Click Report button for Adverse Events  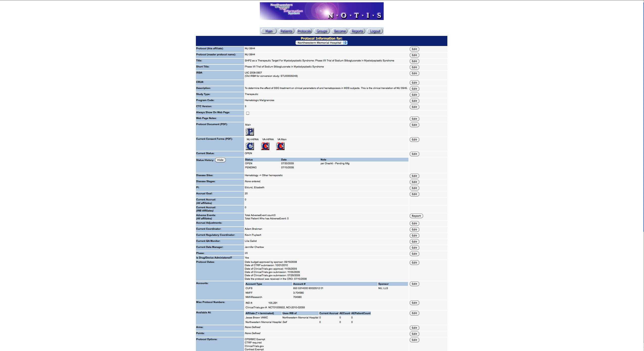coord(416,216)
